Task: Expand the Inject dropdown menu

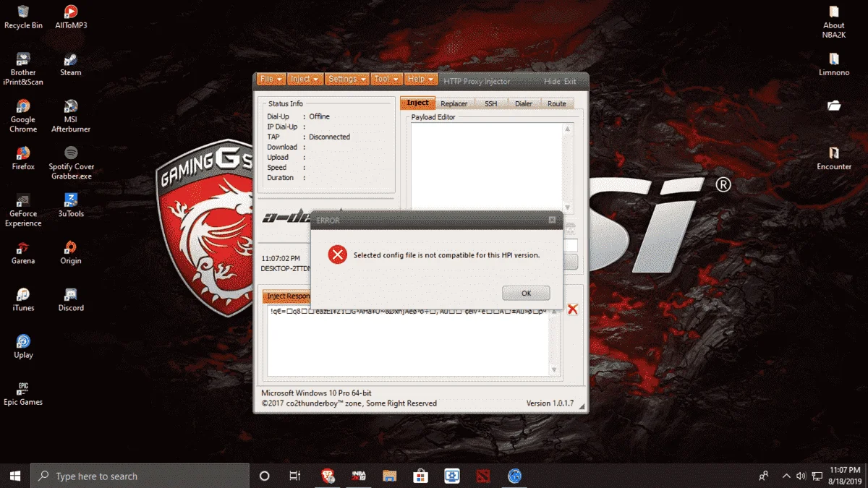Action: [305, 79]
